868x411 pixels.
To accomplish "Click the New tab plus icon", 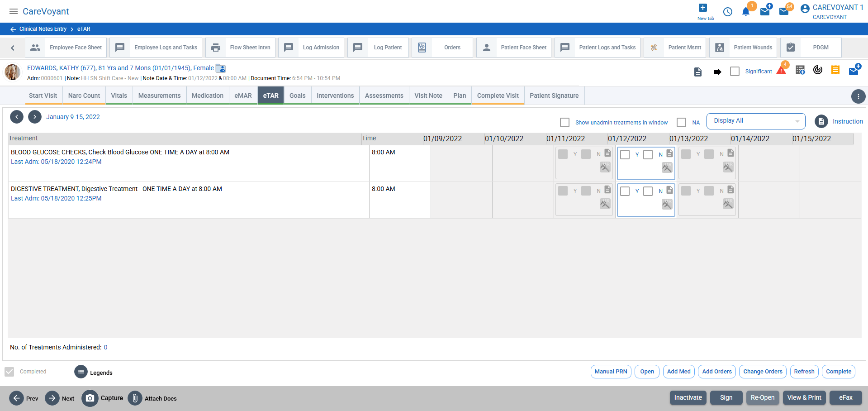I will pos(702,8).
